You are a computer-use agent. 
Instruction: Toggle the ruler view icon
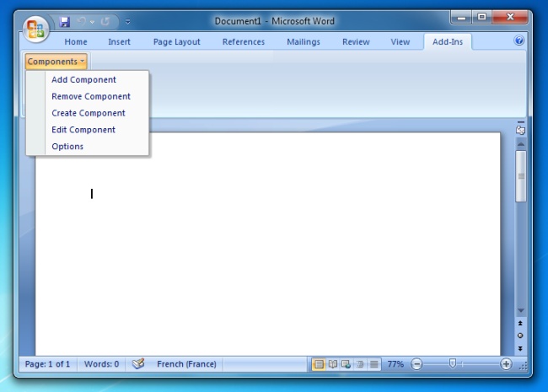[x=520, y=131]
